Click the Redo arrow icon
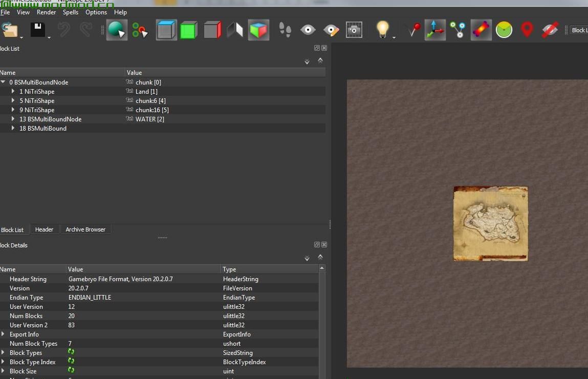Screen dimensions: 588x379 pyautogui.click(x=86, y=30)
